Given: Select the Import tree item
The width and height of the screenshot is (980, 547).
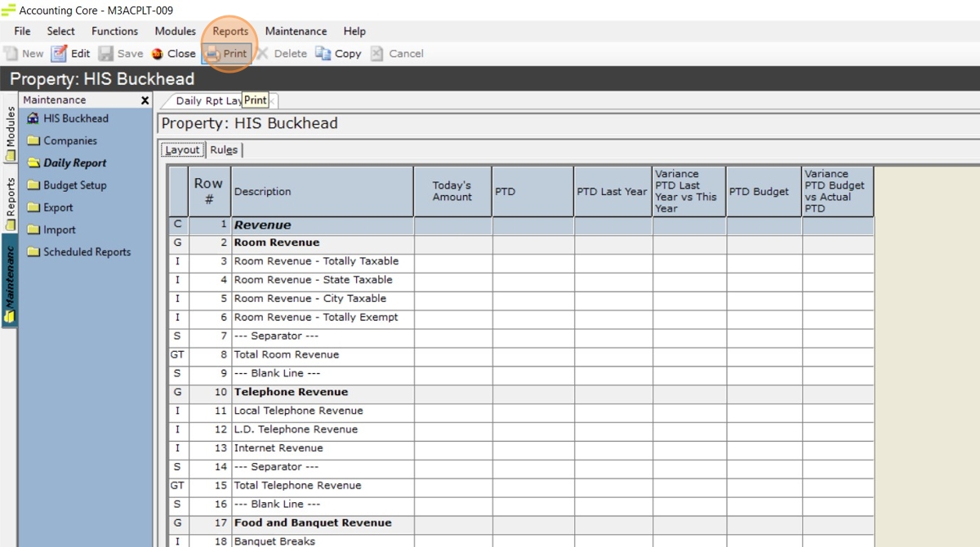Looking at the screenshot, I should coord(59,230).
